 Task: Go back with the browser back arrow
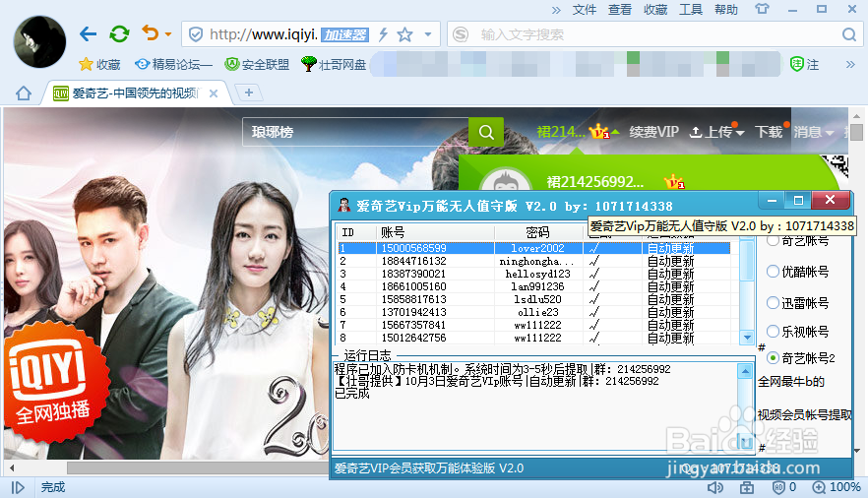tap(88, 34)
